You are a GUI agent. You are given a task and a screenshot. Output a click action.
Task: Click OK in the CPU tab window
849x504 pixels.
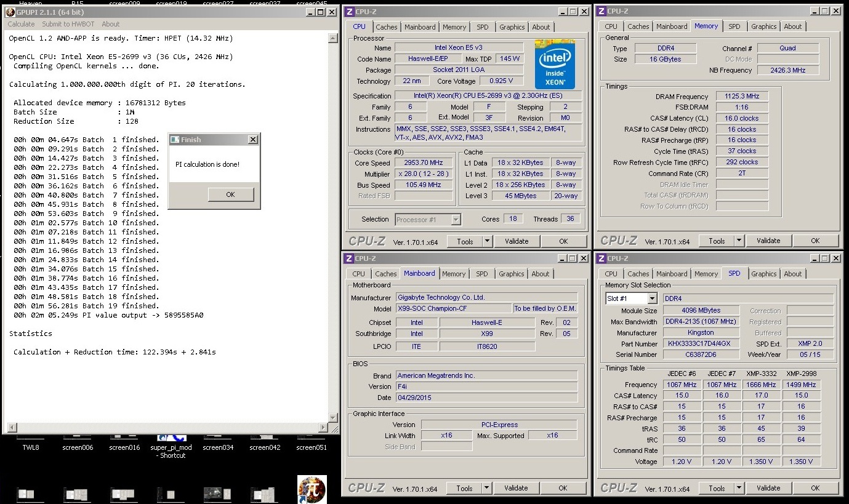(x=563, y=241)
